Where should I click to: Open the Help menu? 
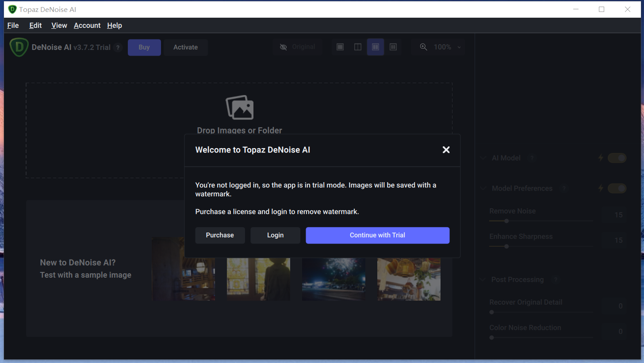coord(115,25)
